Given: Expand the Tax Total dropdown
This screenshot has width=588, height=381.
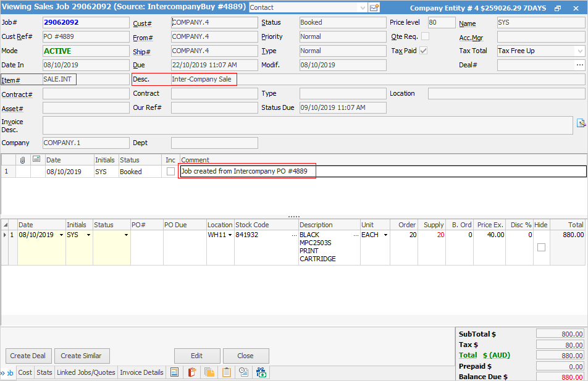Looking at the screenshot, I should pyautogui.click(x=580, y=51).
